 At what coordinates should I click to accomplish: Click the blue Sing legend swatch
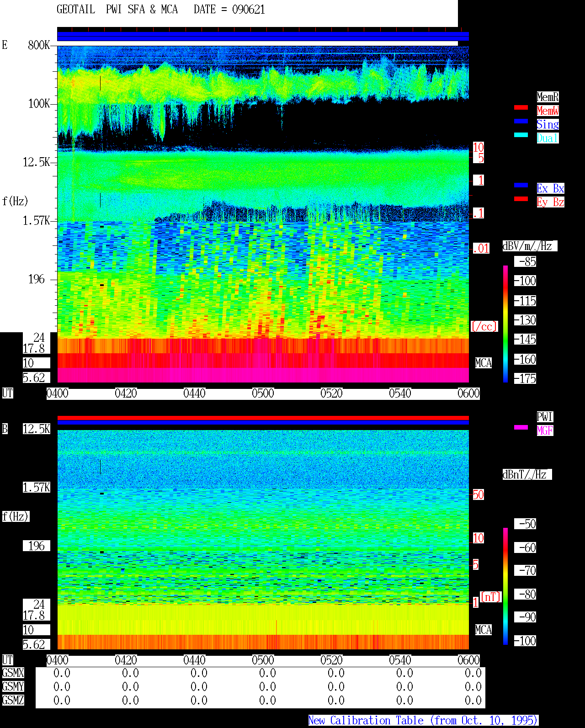(x=521, y=121)
